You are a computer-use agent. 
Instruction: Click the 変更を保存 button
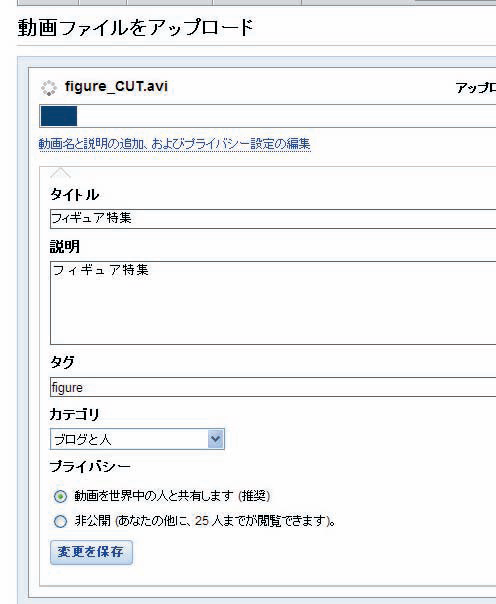[x=91, y=552]
